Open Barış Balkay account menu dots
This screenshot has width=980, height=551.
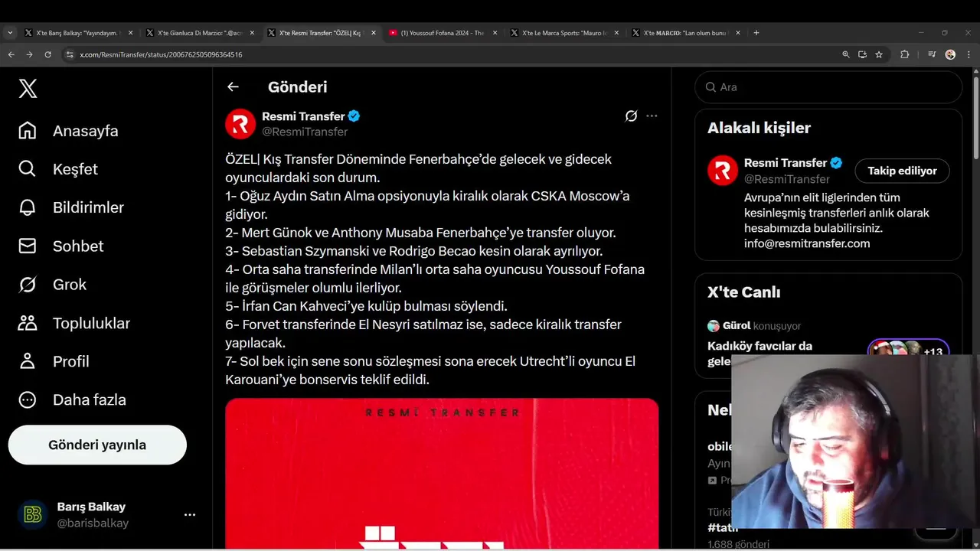tap(190, 515)
